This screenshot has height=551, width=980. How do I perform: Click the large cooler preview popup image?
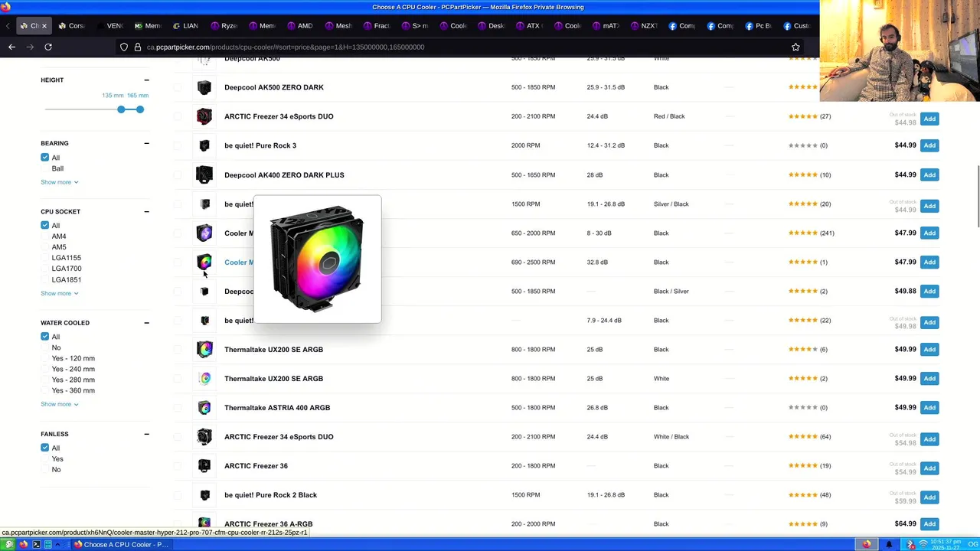pos(317,259)
